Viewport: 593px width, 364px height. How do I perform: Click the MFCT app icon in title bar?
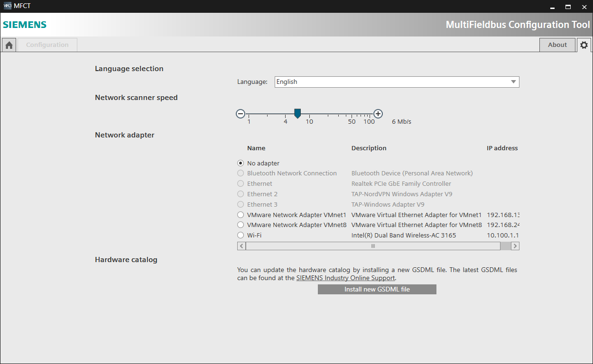pos(7,6)
